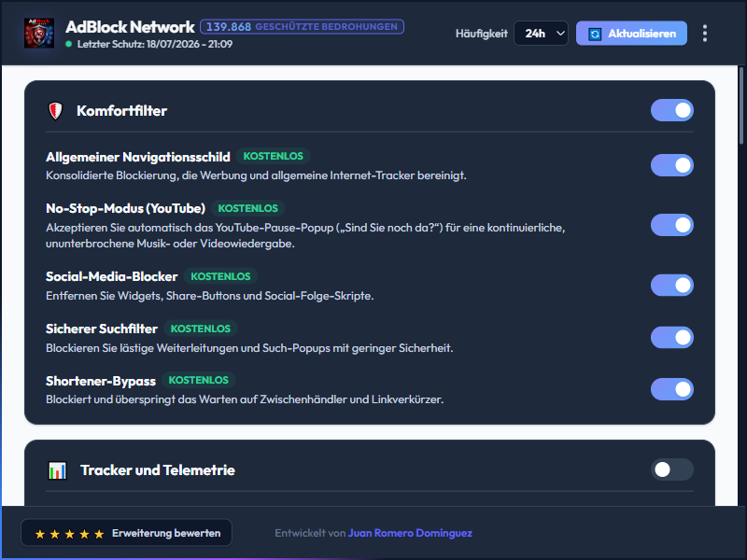Click the 'Entfernen Sie Widgets' description
The width and height of the screenshot is (747, 560).
click(209, 296)
